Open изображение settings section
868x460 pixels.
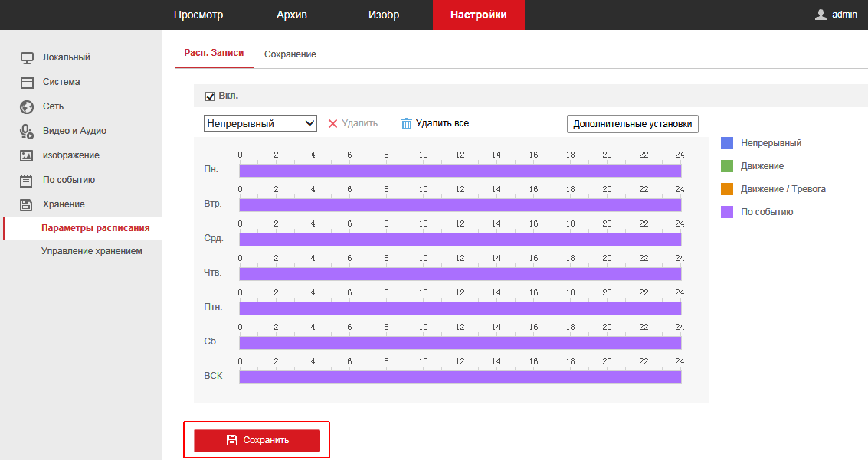pyautogui.click(x=70, y=155)
